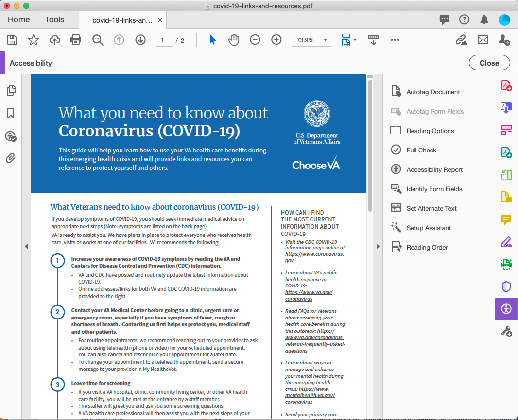This screenshot has height=420, width=518.
Task: Zoom out with minus icon
Action: 255,40
